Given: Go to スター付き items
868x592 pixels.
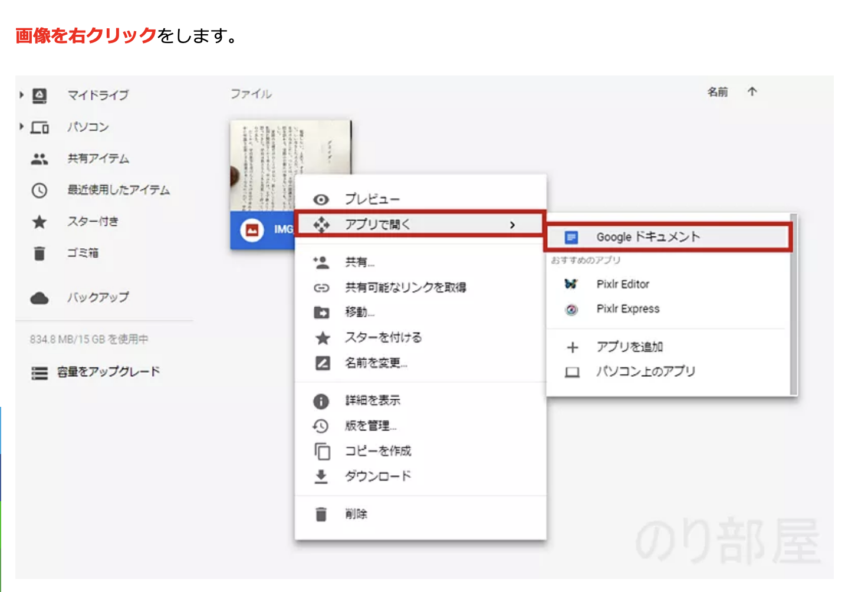Looking at the screenshot, I should click(93, 222).
